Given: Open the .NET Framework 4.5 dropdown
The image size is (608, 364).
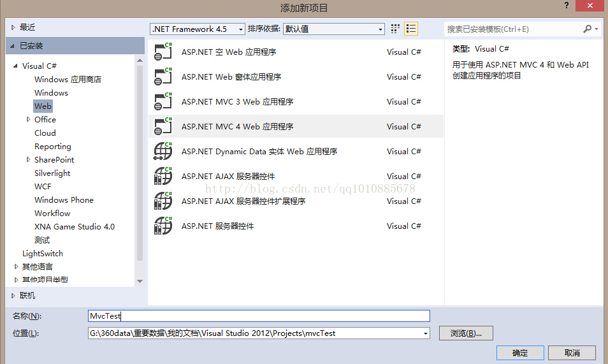Looking at the screenshot, I should 198,29.
